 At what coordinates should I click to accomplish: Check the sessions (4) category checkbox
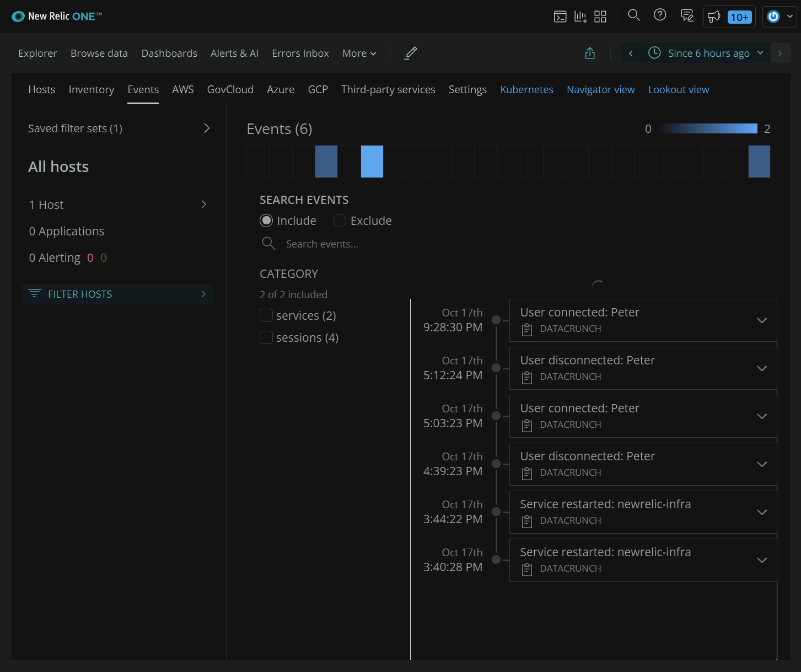266,337
